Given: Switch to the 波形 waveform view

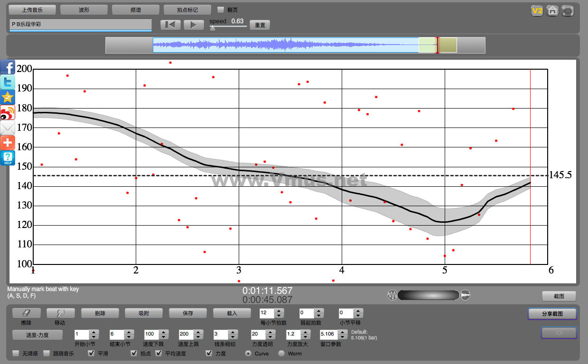Looking at the screenshot, I should [84, 9].
